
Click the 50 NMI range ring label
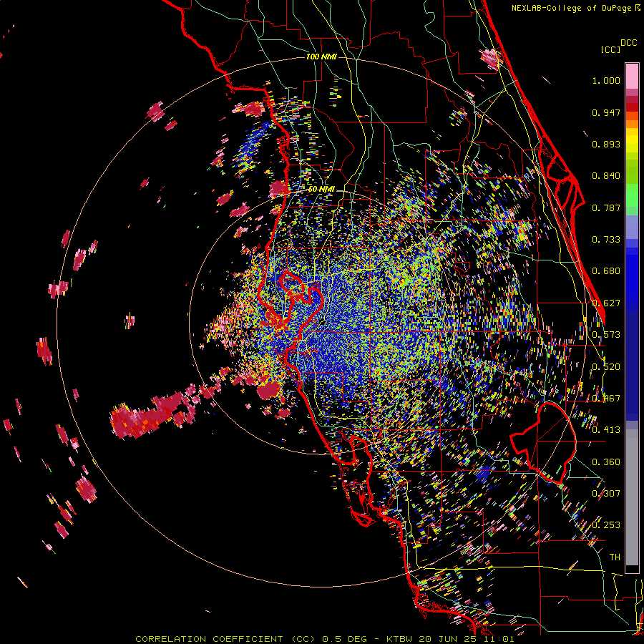click(x=321, y=190)
